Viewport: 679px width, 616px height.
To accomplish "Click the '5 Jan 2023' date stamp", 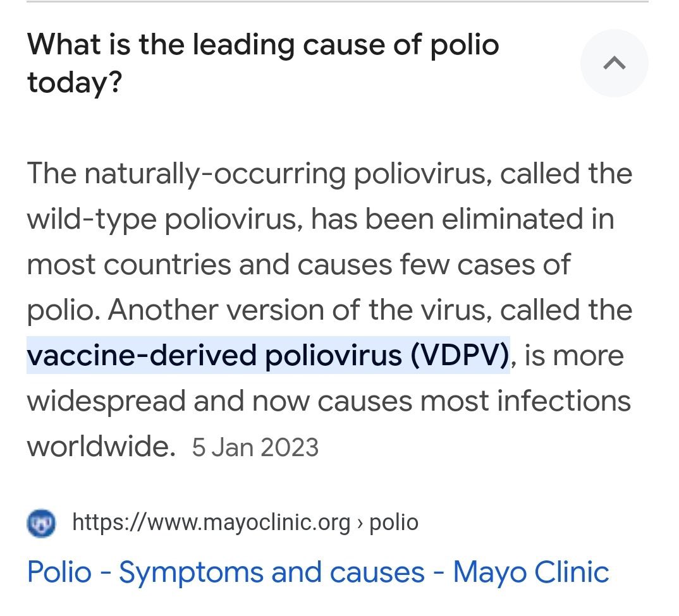I will [255, 448].
